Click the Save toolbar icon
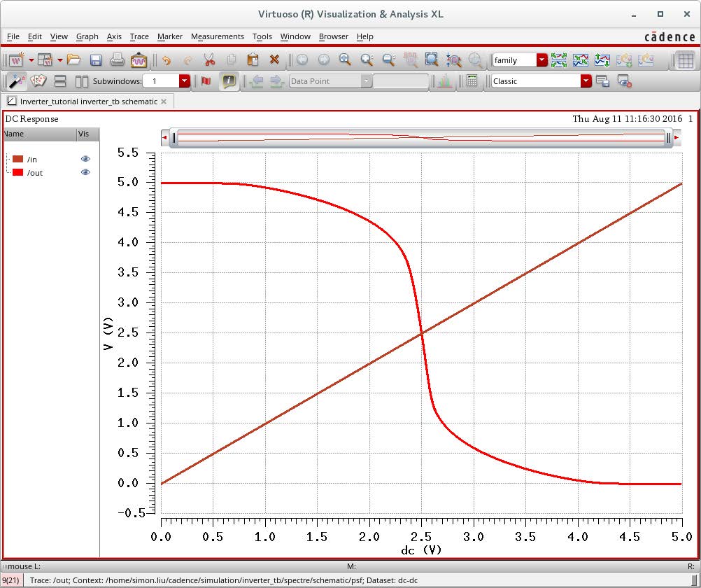This screenshot has height=588, width=701. (x=96, y=60)
